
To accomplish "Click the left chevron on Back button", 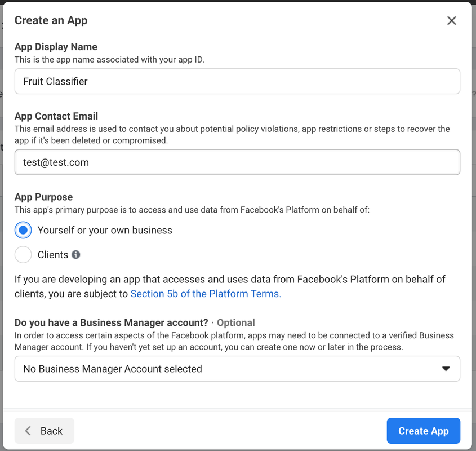I will (x=28, y=430).
